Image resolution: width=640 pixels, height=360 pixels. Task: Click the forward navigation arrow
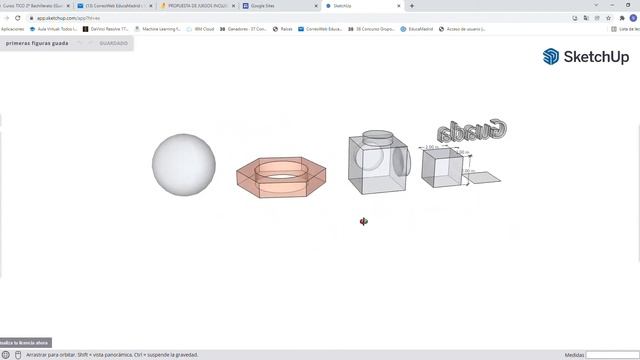pos(7,18)
